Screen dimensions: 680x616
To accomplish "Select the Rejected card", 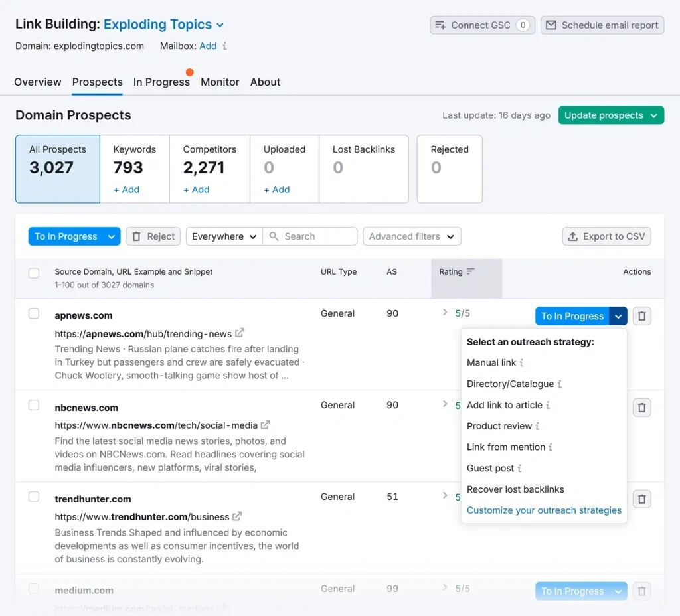I will pos(450,169).
